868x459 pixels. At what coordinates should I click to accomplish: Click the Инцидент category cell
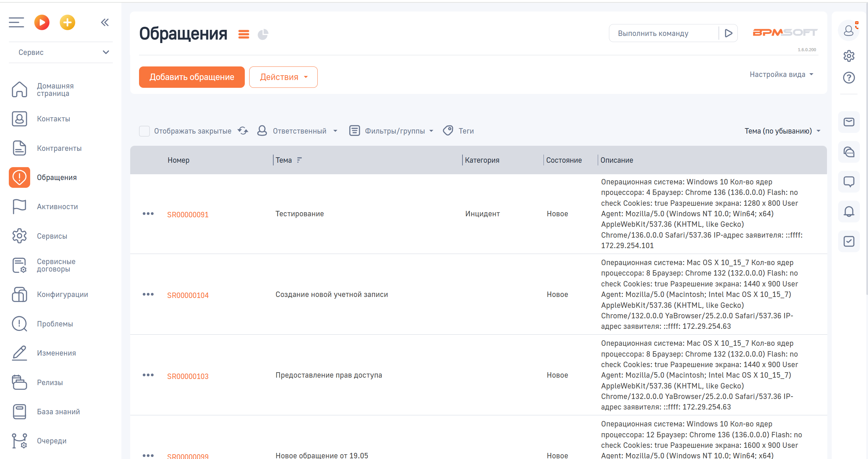point(482,214)
